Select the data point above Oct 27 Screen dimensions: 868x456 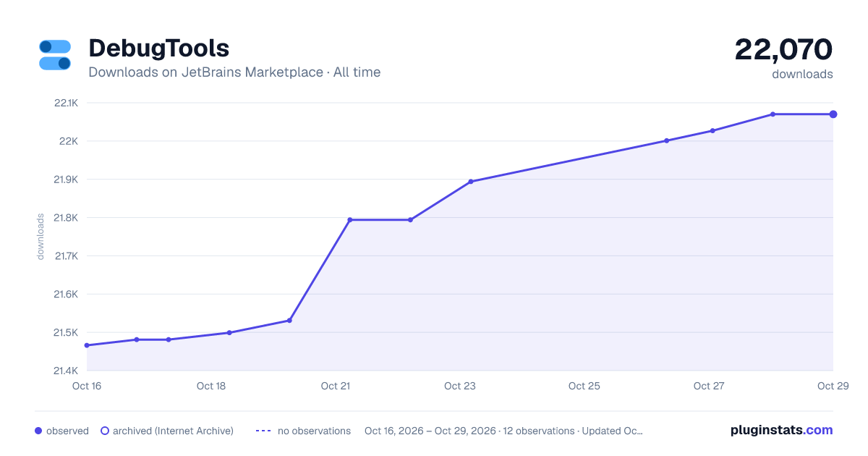pos(712,131)
